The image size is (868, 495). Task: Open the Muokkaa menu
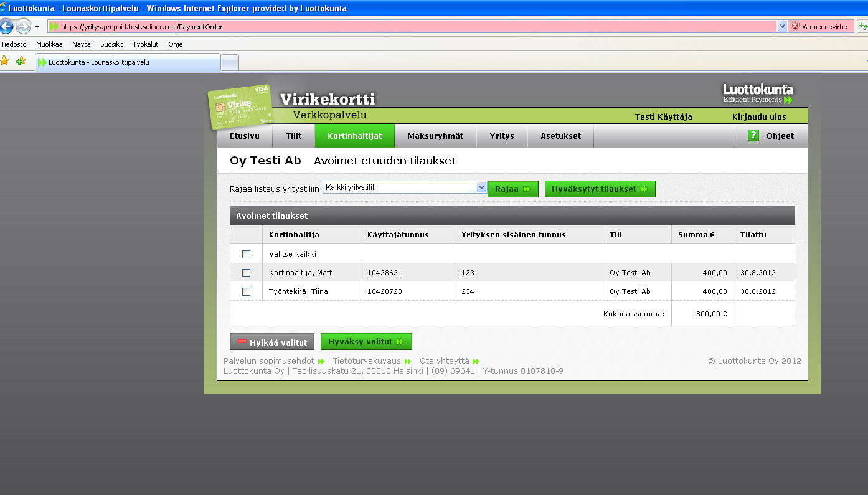(x=49, y=44)
